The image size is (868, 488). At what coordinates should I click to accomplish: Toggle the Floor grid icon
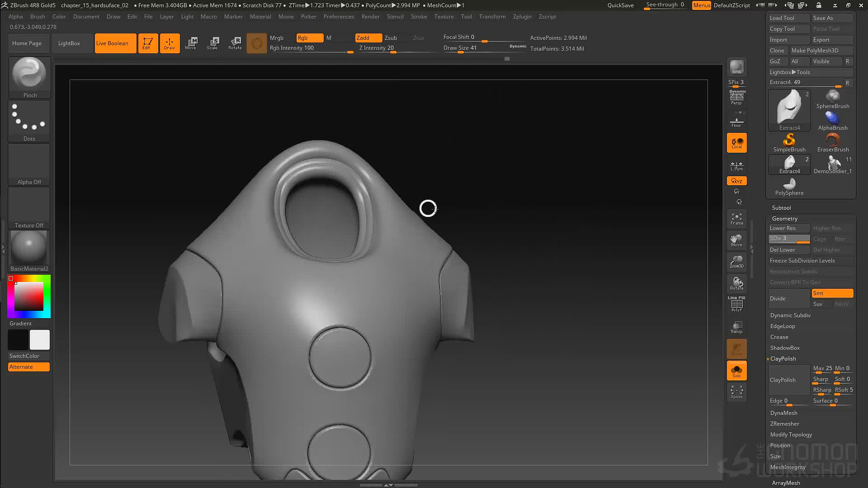point(736,122)
